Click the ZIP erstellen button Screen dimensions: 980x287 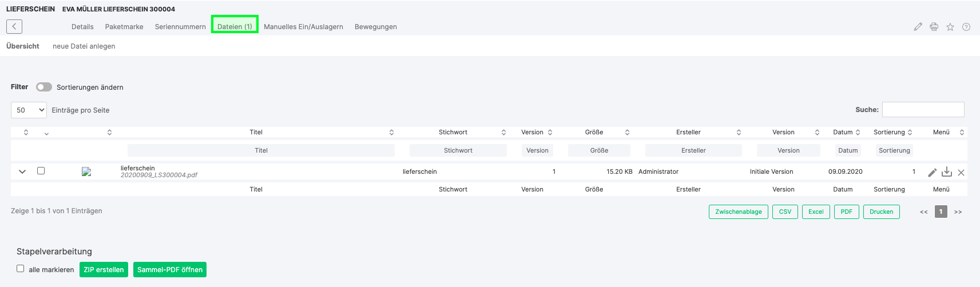click(104, 269)
